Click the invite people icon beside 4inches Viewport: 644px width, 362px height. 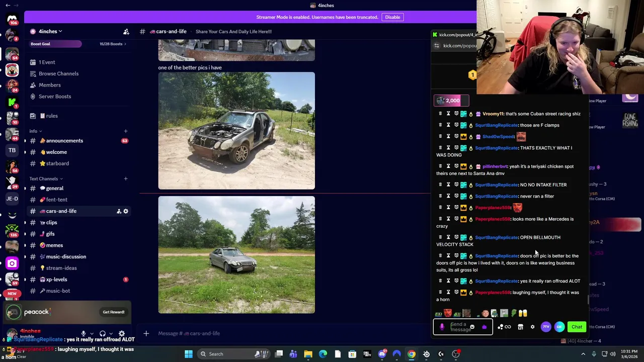(126, 32)
